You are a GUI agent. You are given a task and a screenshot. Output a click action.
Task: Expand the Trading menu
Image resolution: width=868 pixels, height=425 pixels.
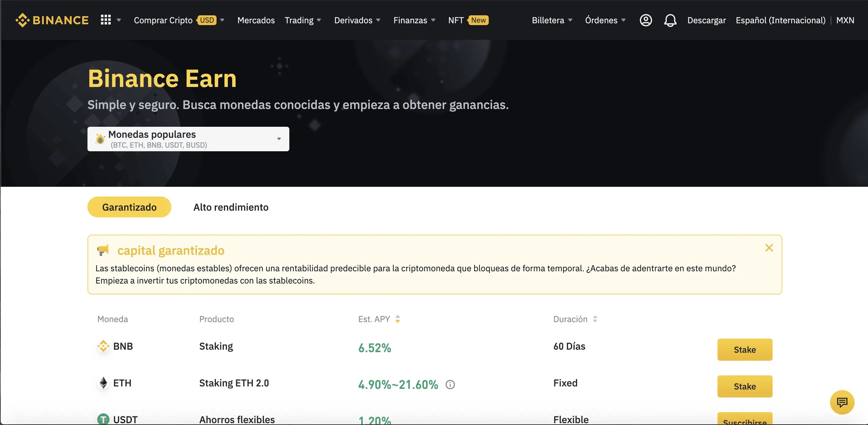point(302,20)
